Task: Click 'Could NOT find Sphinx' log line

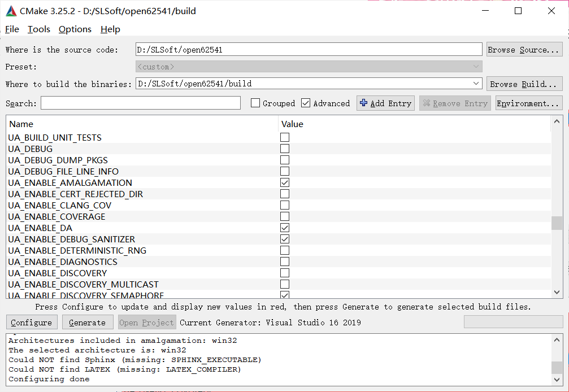Action: click(x=135, y=360)
